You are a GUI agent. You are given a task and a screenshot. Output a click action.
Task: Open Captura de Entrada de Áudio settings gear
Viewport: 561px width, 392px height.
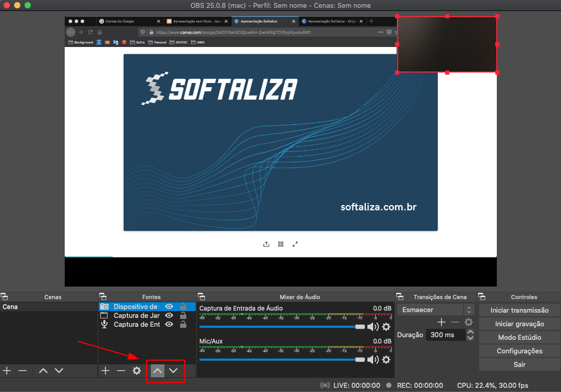point(386,326)
